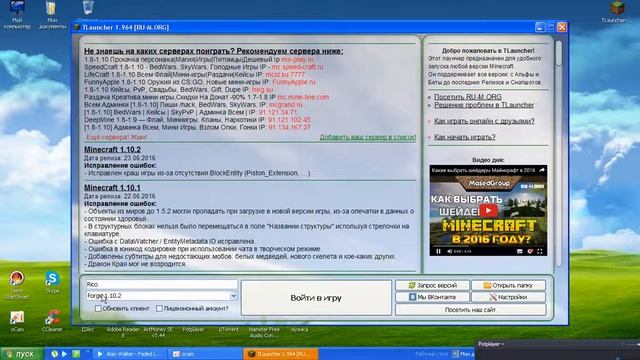This screenshot has width=640, height=360.
Task: Click the Запрос версий button
Action: click(x=433, y=285)
